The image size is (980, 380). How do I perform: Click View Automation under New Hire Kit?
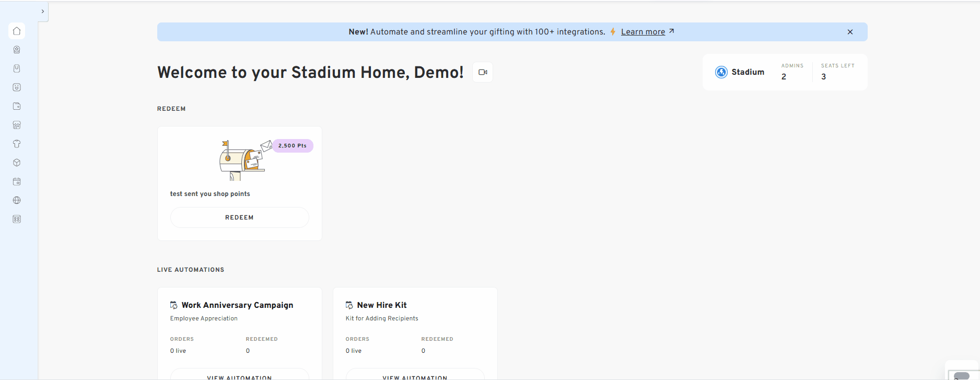point(415,375)
